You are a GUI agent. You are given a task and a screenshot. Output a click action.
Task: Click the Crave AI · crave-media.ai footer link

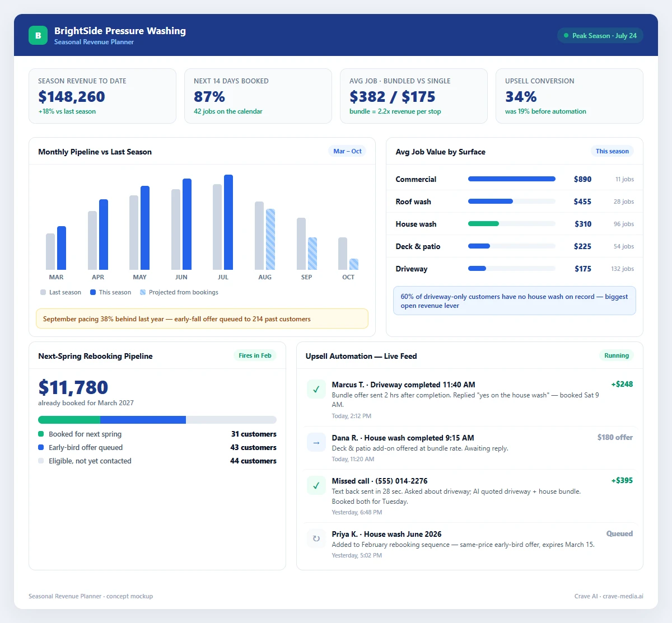point(609,596)
